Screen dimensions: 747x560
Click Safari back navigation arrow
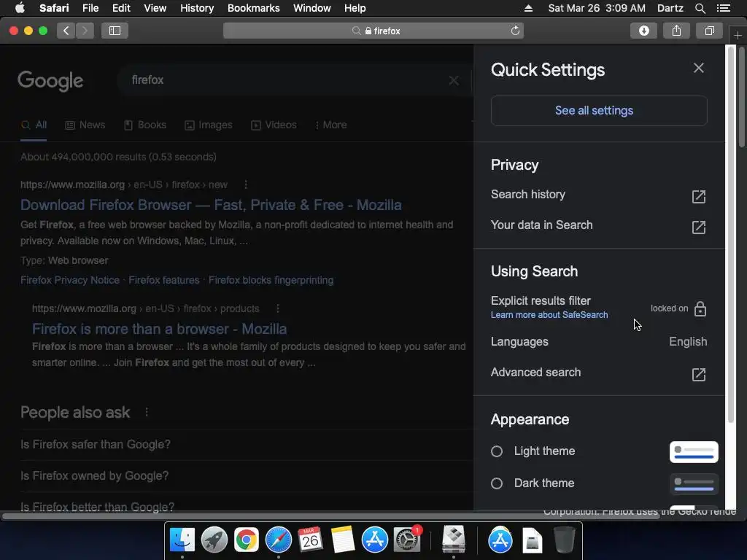pyautogui.click(x=66, y=31)
